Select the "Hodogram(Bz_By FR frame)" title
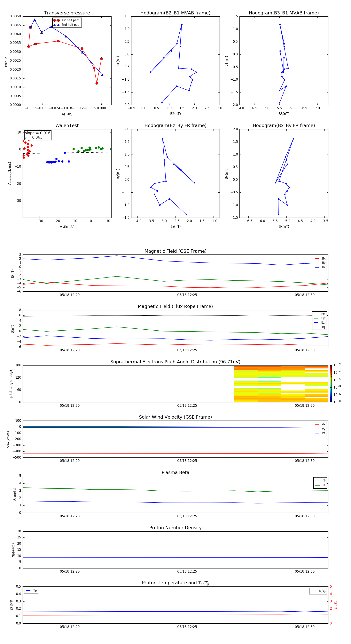Image resolution: width=351 pixels, height=644 pixels. click(175, 125)
